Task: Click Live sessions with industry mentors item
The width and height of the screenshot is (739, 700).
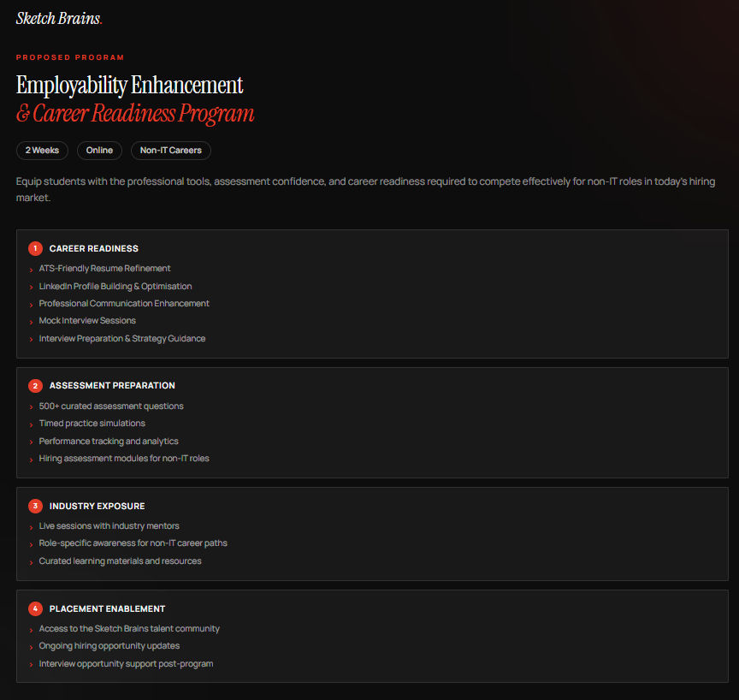Action: pos(109,525)
